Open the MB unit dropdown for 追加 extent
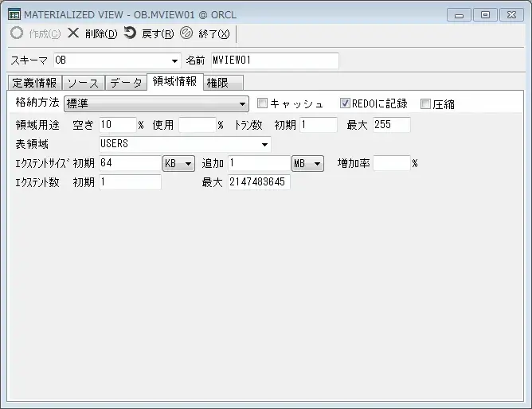This screenshot has height=409, width=532. [x=307, y=164]
